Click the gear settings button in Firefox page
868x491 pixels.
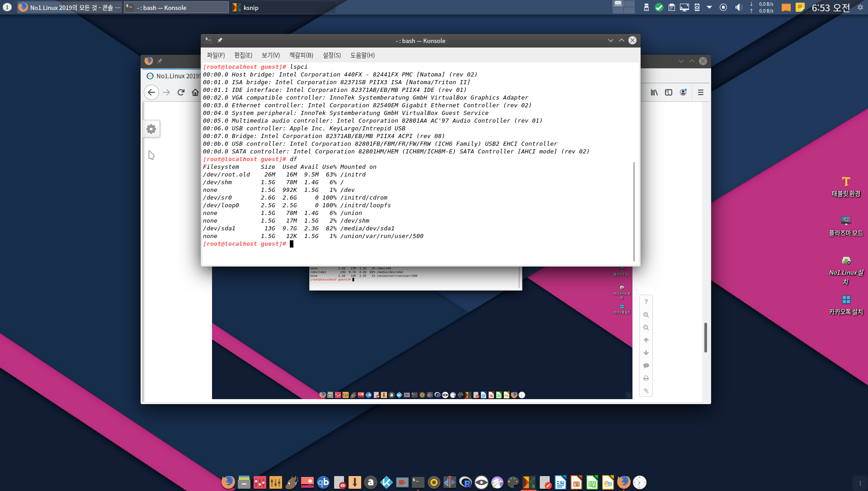pyautogui.click(x=151, y=129)
